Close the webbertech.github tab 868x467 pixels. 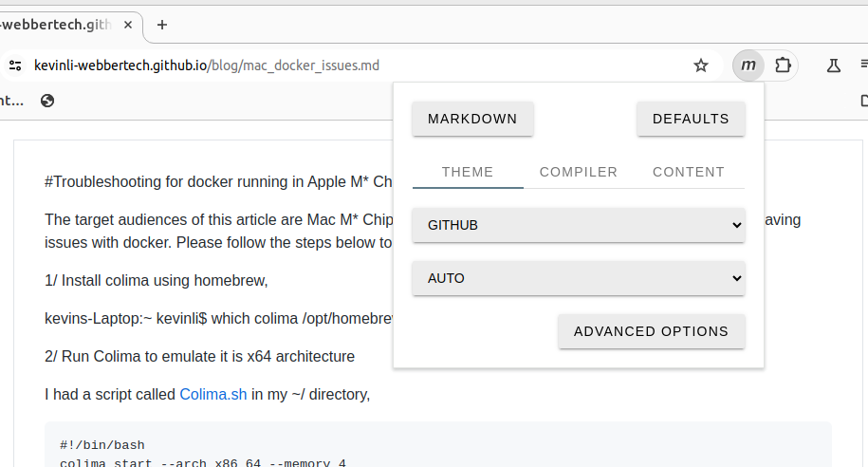click(130, 25)
